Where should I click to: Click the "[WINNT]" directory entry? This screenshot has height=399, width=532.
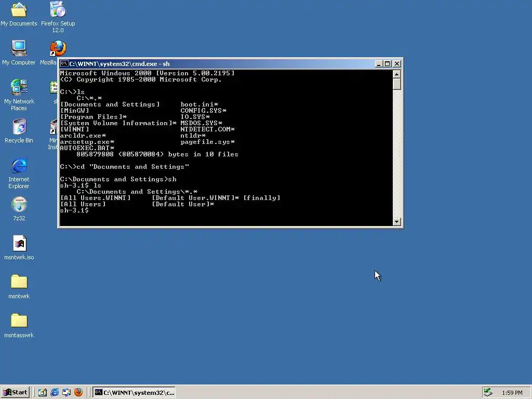pos(75,129)
